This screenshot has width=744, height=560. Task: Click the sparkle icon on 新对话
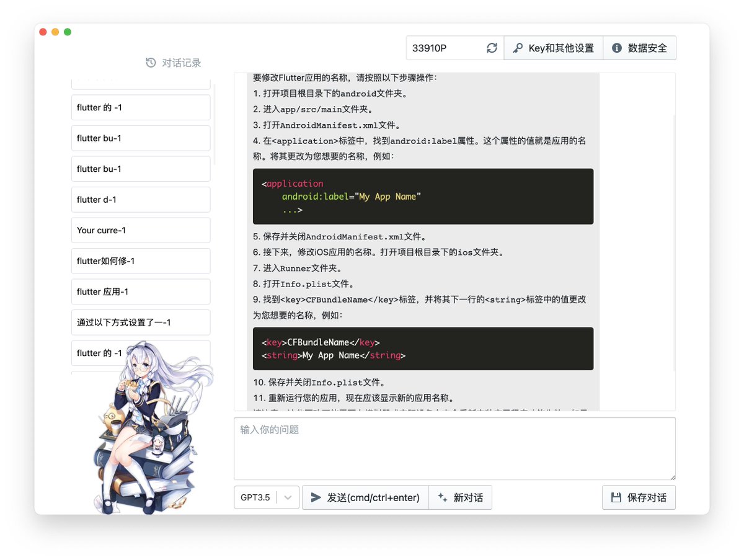coord(442,497)
